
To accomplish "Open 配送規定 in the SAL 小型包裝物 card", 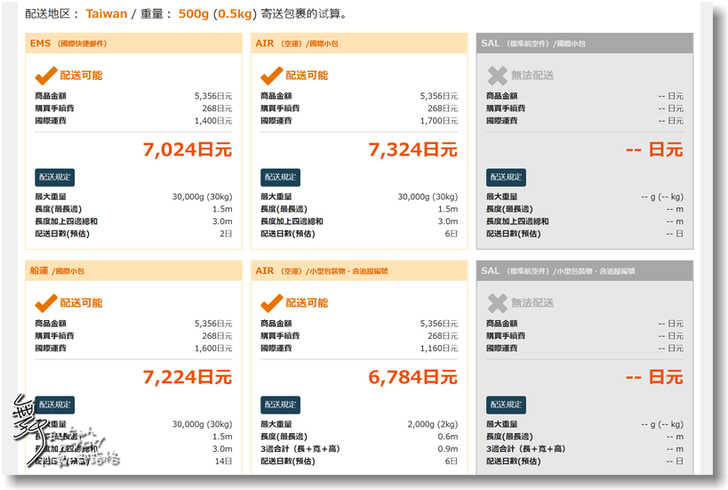I will [x=506, y=405].
